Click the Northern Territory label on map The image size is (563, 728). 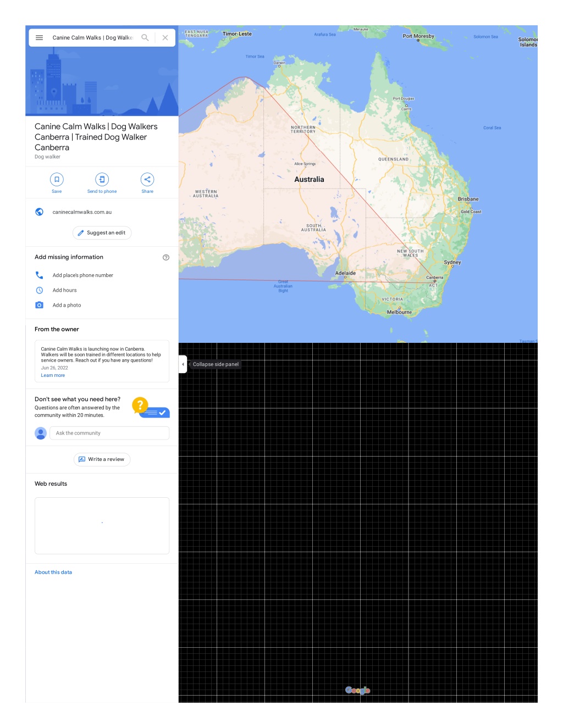pyautogui.click(x=303, y=129)
